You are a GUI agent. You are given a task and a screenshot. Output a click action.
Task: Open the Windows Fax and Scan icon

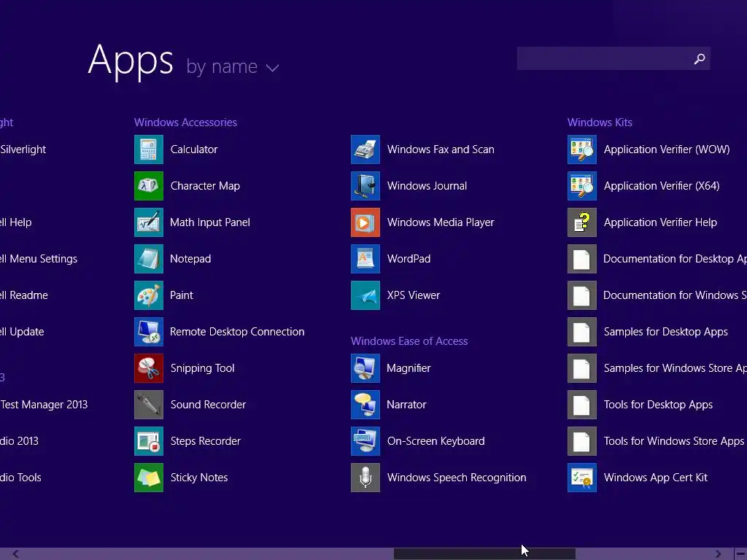(365, 149)
